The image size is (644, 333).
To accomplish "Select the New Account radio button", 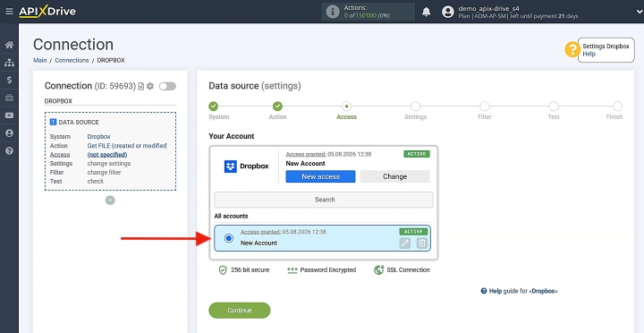I will (229, 238).
